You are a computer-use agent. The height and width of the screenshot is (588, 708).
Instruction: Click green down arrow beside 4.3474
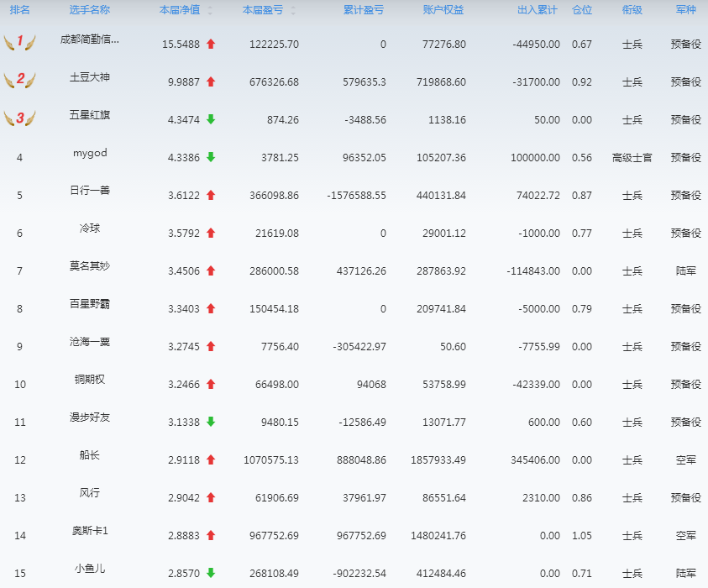[x=211, y=119]
